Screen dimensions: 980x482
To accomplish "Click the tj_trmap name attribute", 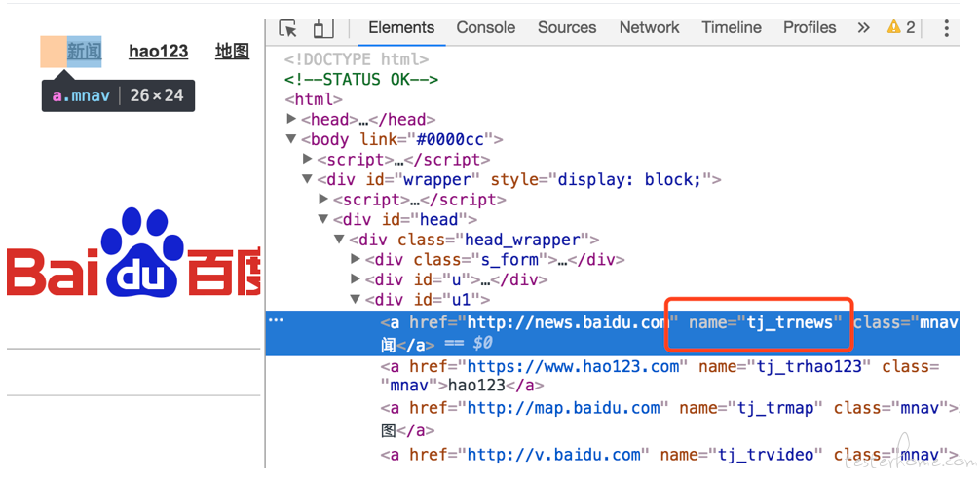I will pos(751,408).
